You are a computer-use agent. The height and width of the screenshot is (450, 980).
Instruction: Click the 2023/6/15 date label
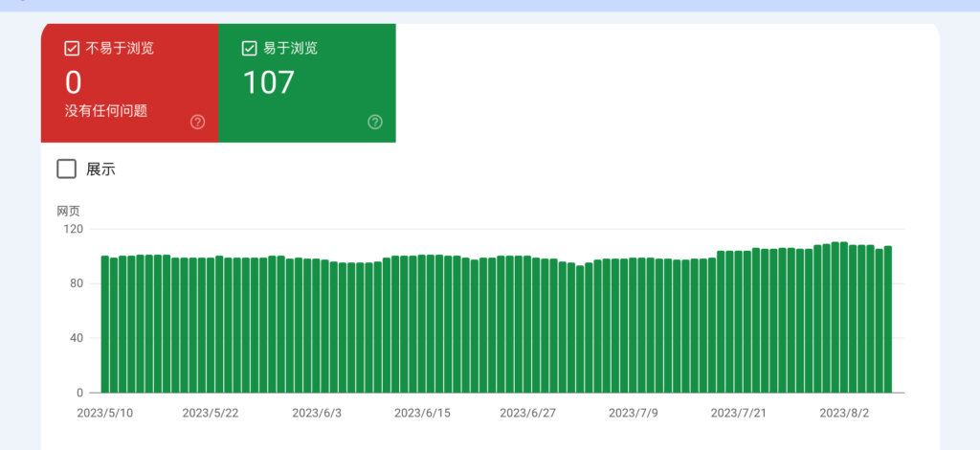422,413
